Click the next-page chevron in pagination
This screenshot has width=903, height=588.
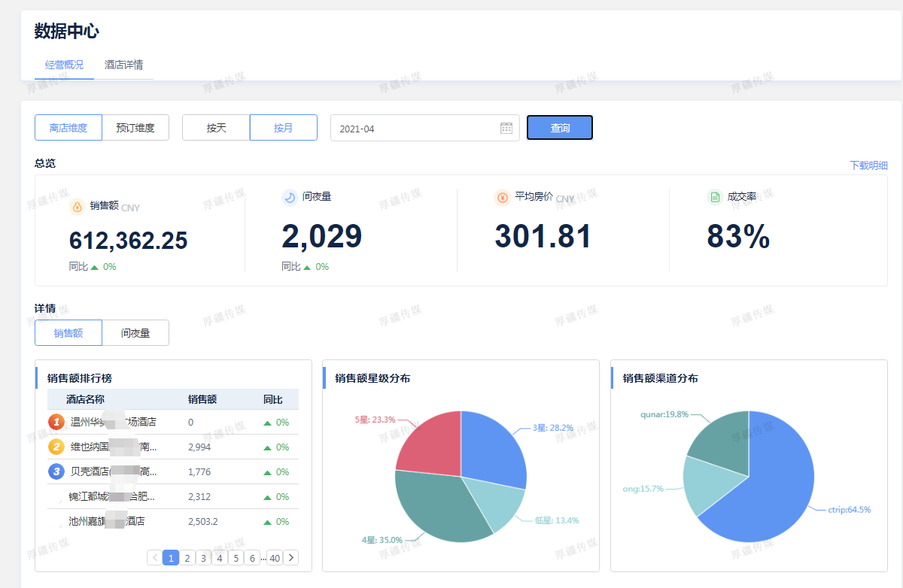click(x=291, y=557)
